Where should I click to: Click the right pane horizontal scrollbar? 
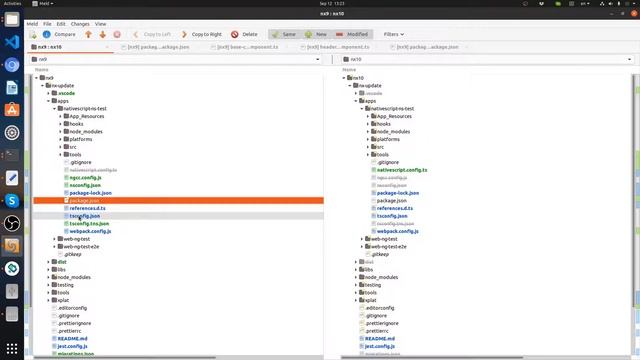(432, 358)
